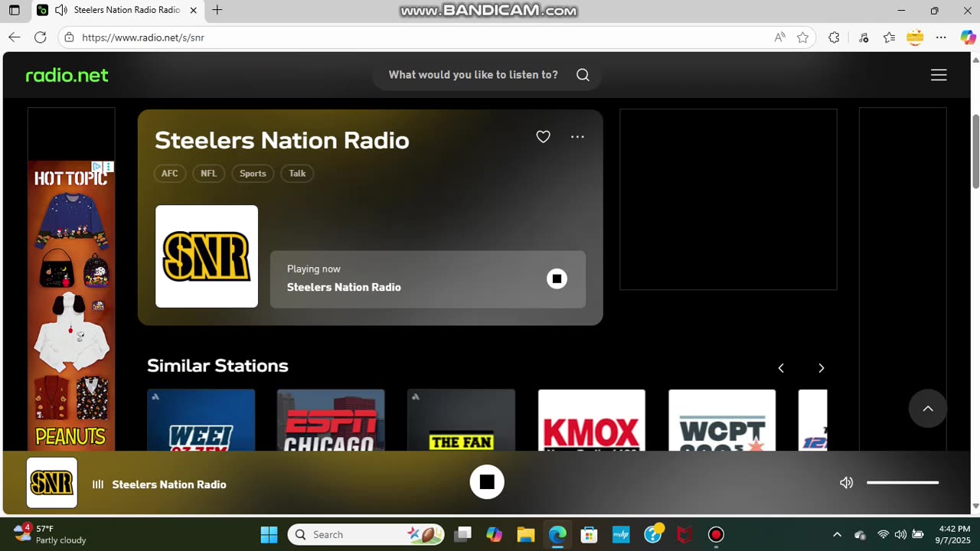Viewport: 980px width, 551px height.
Task: Select the AFC tag
Action: (x=169, y=174)
